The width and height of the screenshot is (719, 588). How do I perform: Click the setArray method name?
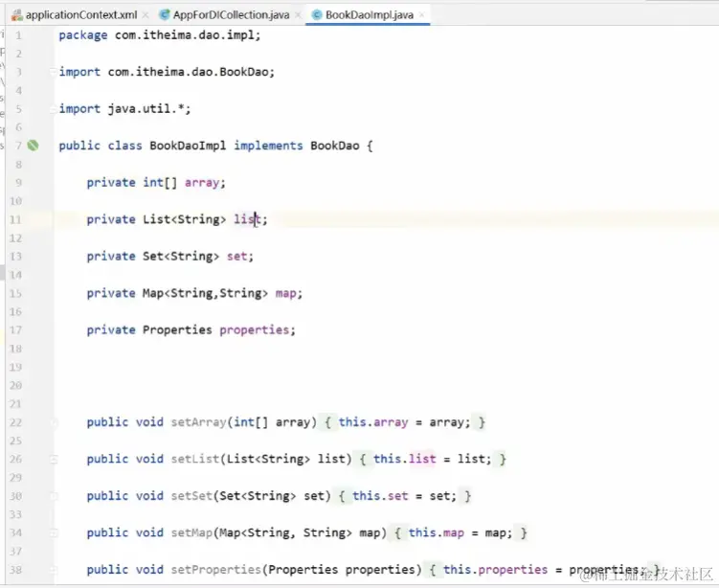198,422
